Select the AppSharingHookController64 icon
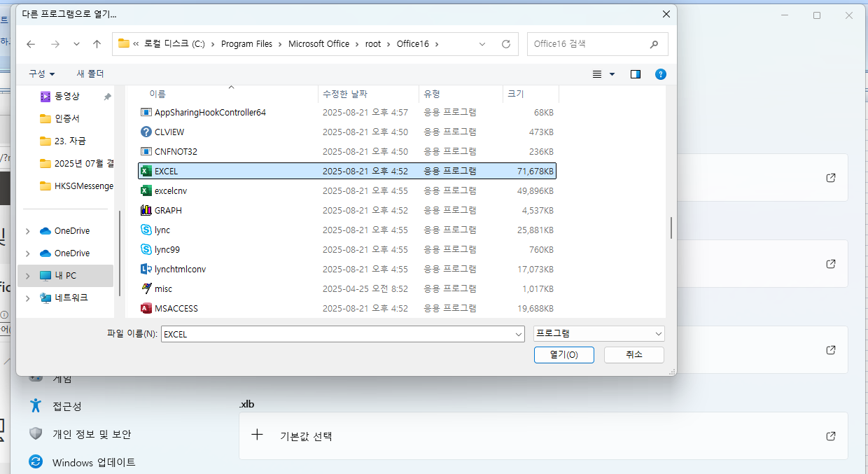Image resolution: width=868 pixels, height=474 pixels. (146, 112)
